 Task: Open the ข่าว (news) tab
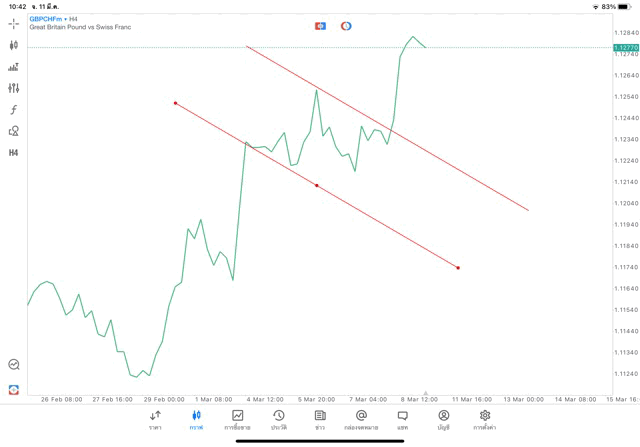pos(320,419)
